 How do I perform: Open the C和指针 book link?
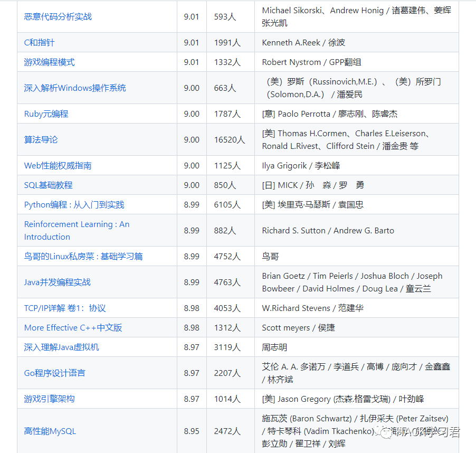click(x=39, y=43)
